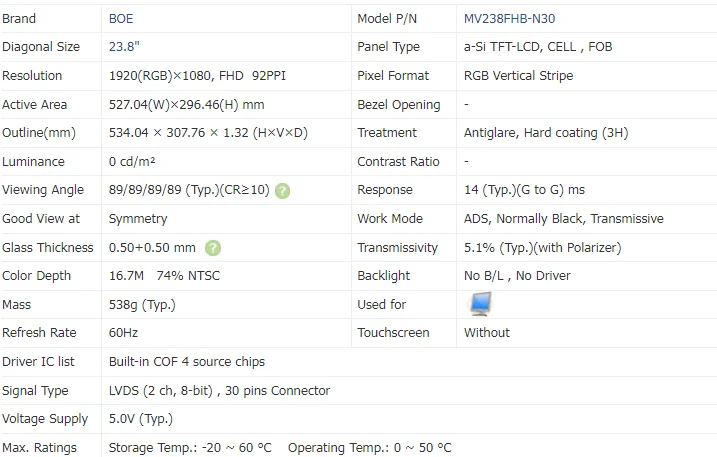Open the BOE brand link

click(121, 19)
